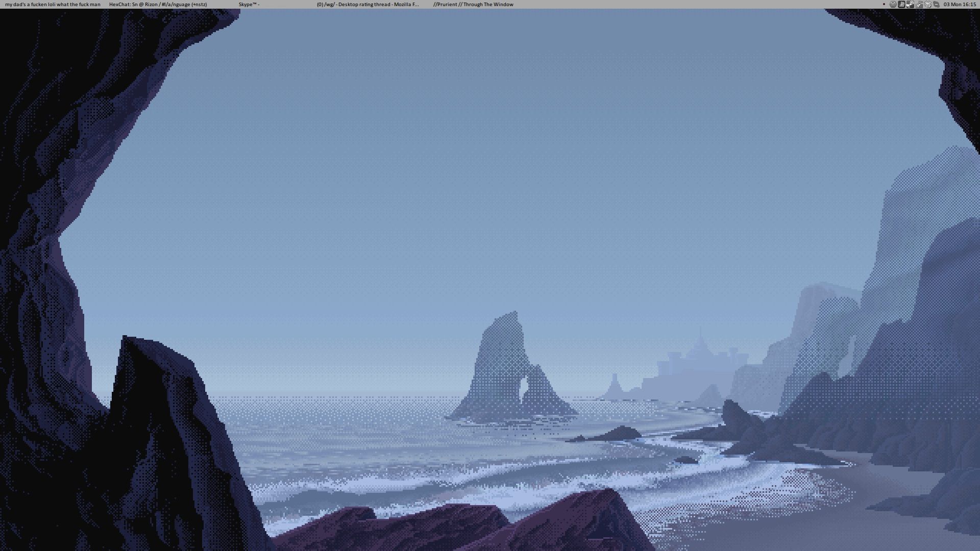Viewport: 980px width, 551px height.
Task: Focus the Desktop rating thread Mozilla Firefox window
Action: point(367,4)
